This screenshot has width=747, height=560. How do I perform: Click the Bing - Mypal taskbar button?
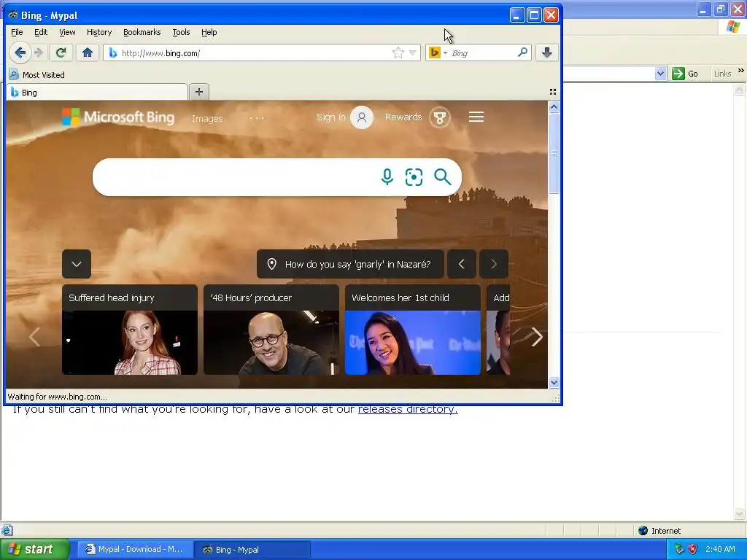point(252,550)
